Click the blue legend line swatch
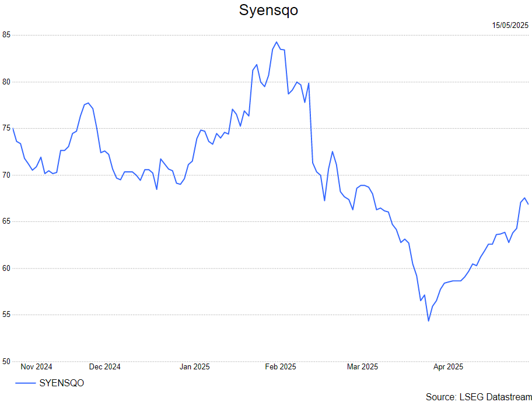 pyautogui.click(x=26, y=383)
